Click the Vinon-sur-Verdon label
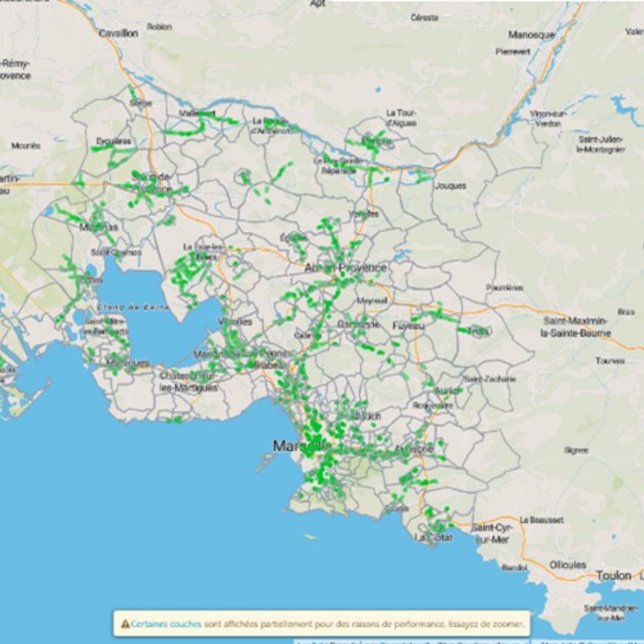The width and height of the screenshot is (644, 644). [548, 119]
